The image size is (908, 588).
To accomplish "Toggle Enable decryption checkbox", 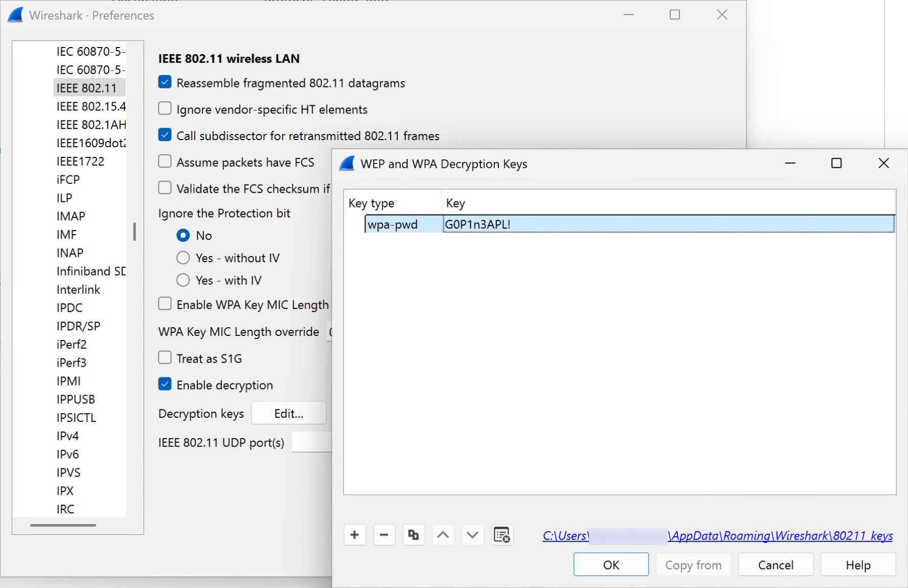I will click(x=165, y=384).
